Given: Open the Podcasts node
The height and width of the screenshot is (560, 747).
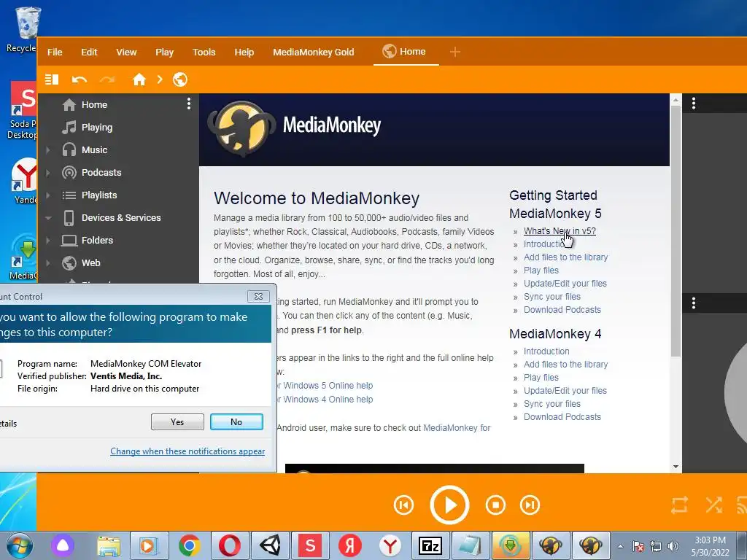Looking at the screenshot, I should [101, 172].
